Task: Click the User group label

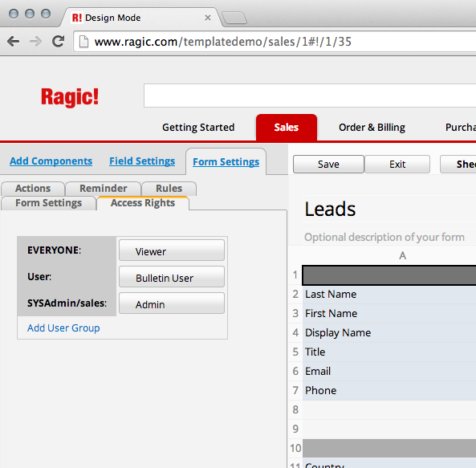Action: pyautogui.click(x=39, y=276)
